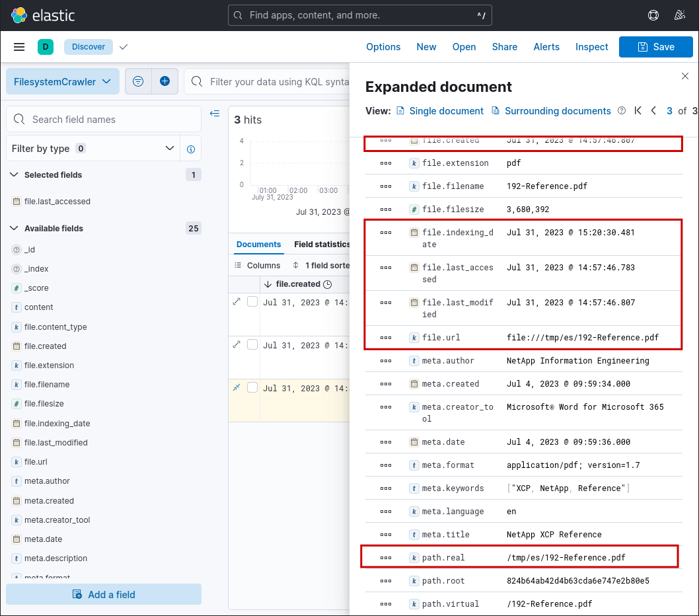
Task: Open the Elastic home logo
Action: click(x=43, y=15)
